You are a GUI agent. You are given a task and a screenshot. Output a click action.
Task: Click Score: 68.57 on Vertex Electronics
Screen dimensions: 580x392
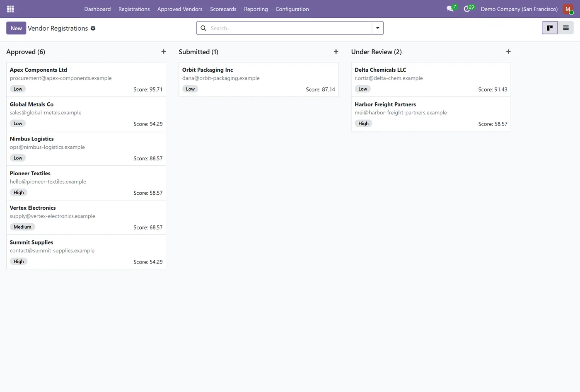(x=148, y=227)
